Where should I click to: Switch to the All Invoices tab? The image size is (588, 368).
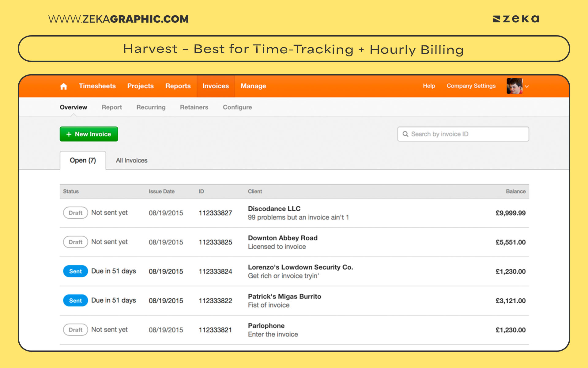131,160
